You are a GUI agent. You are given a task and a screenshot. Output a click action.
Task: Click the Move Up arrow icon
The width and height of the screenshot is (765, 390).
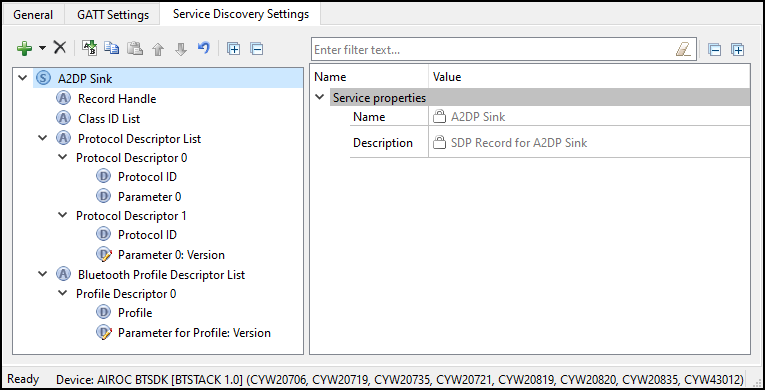coord(158,49)
